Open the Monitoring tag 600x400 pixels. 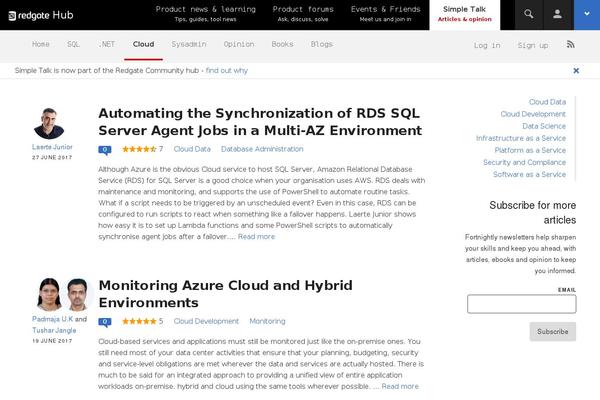tap(267, 321)
